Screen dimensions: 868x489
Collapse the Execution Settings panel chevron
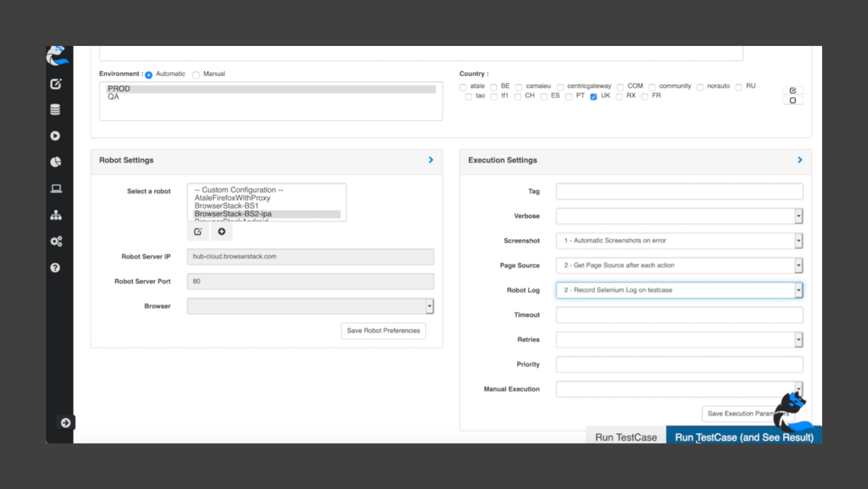pos(800,160)
